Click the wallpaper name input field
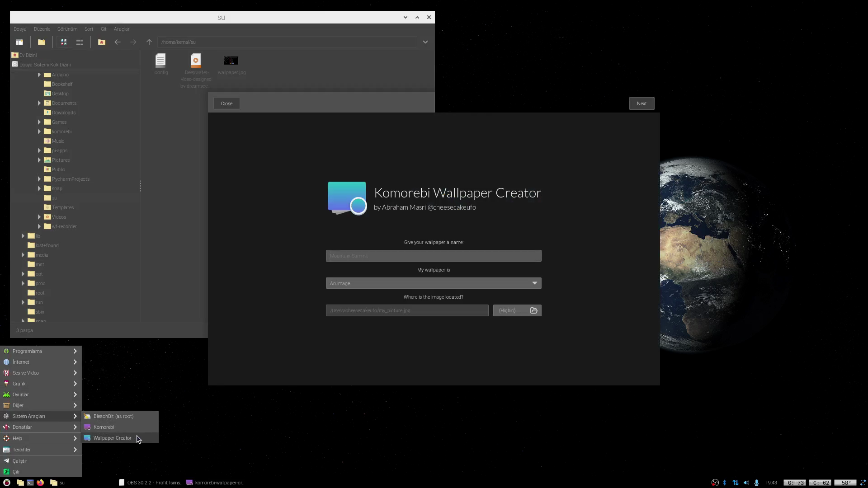Viewport: 868px width, 488px height. point(433,256)
